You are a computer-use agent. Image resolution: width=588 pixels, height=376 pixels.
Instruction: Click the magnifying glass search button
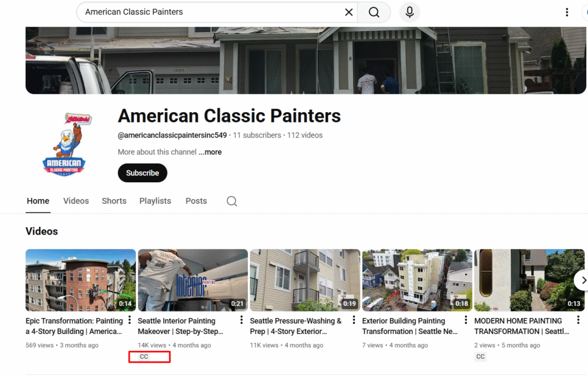(374, 12)
